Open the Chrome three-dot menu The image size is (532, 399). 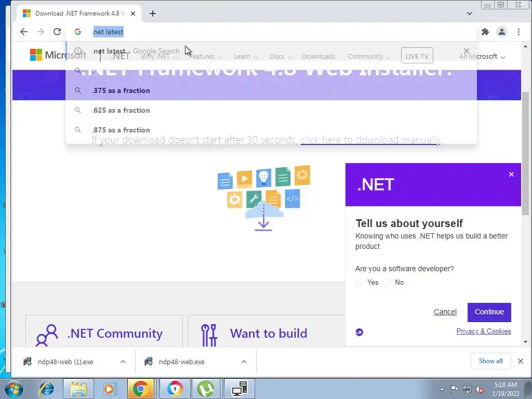[x=518, y=32]
